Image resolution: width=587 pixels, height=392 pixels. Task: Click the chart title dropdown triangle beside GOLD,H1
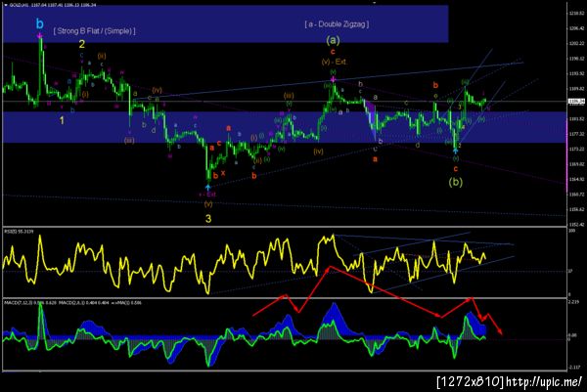pos(6,5)
